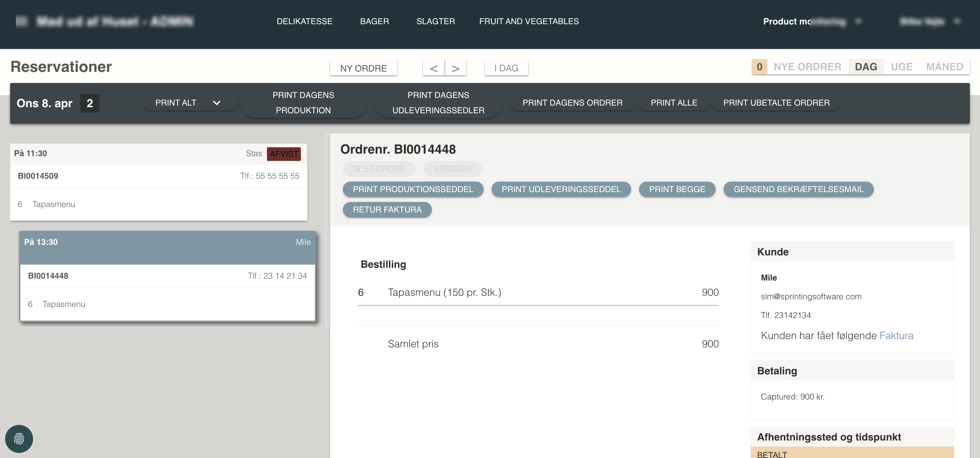The image size is (980, 458).
Task: Select the DAG view tab
Action: click(x=866, y=67)
